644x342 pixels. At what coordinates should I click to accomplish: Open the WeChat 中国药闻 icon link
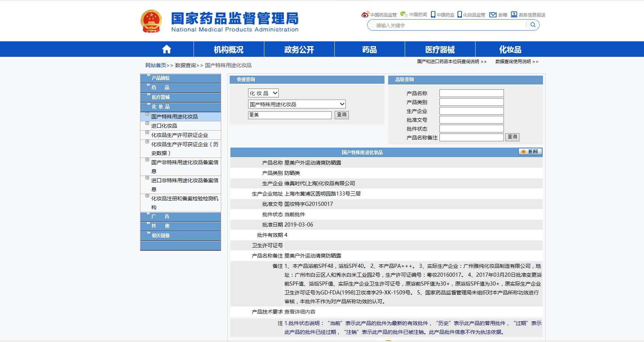[404, 14]
